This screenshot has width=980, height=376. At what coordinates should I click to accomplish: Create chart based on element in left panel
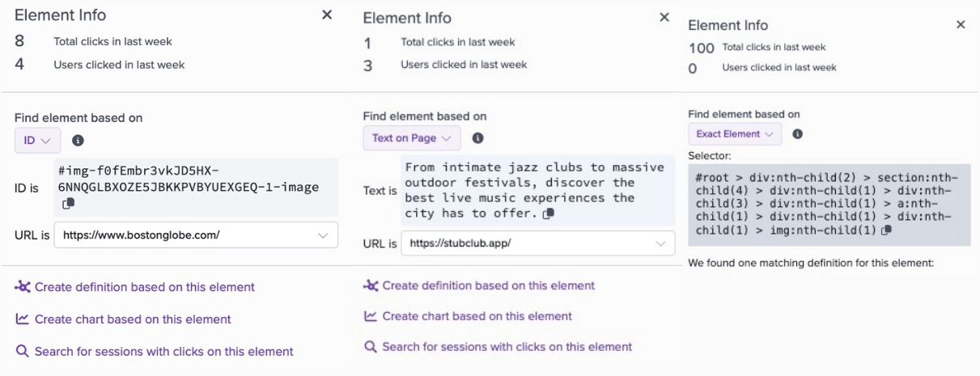[123, 319]
